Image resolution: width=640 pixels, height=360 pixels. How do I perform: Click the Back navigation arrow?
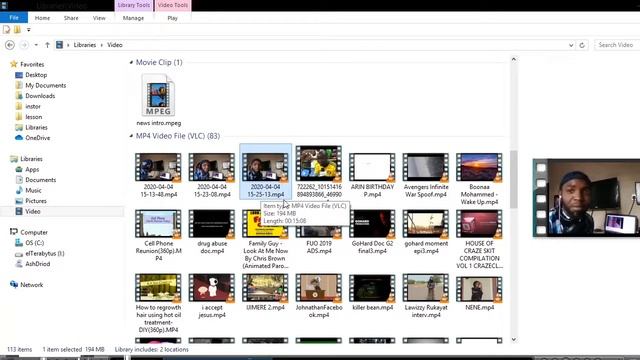click(10, 45)
